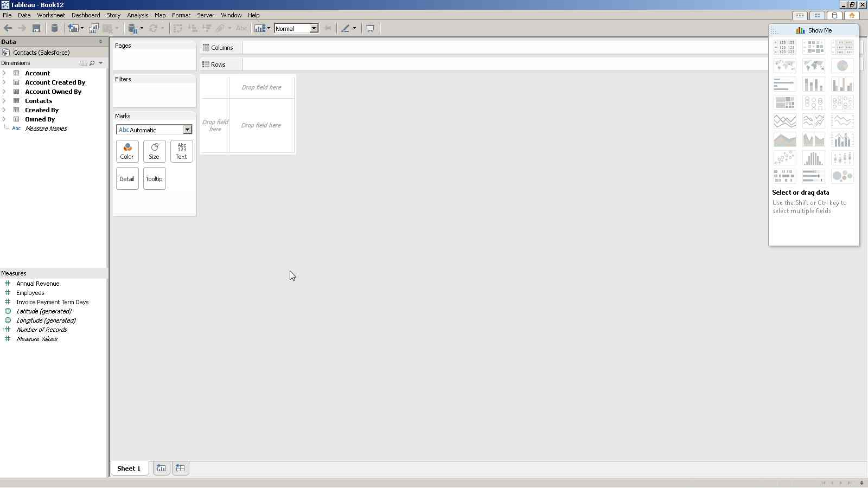868x488 pixels.
Task: Select the bullet graph in Show Me
Action: tap(813, 176)
